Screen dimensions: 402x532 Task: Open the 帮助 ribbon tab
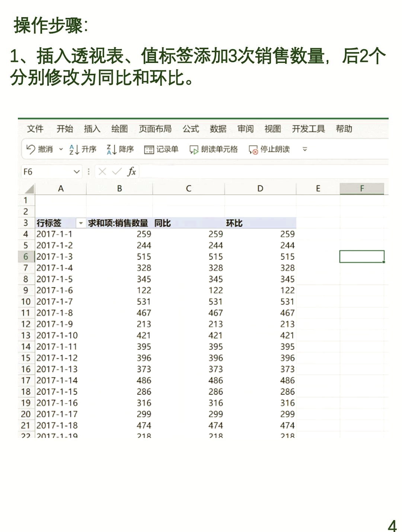(344, 129)
